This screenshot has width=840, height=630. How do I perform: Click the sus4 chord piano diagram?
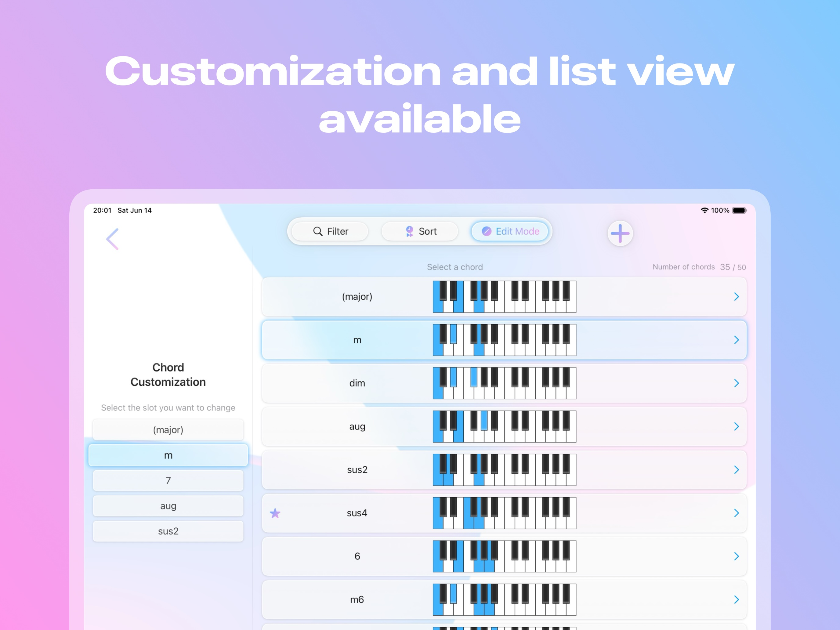tap(505, 513)
